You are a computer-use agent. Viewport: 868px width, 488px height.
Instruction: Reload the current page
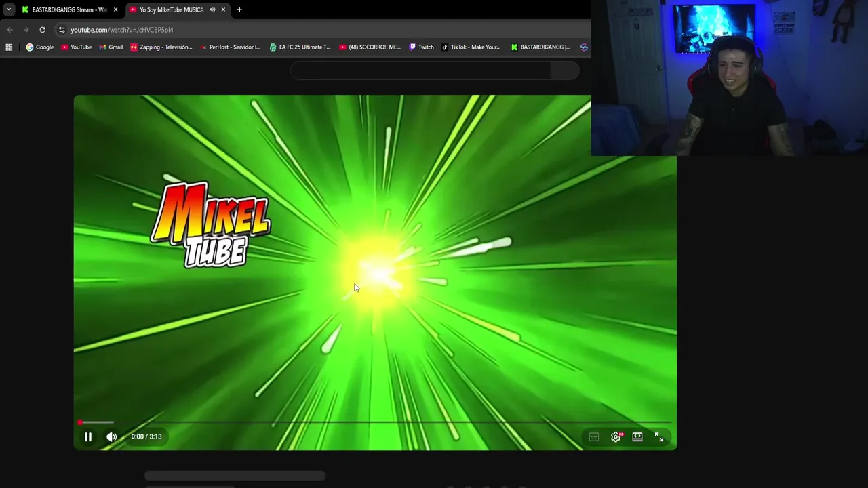42,30
